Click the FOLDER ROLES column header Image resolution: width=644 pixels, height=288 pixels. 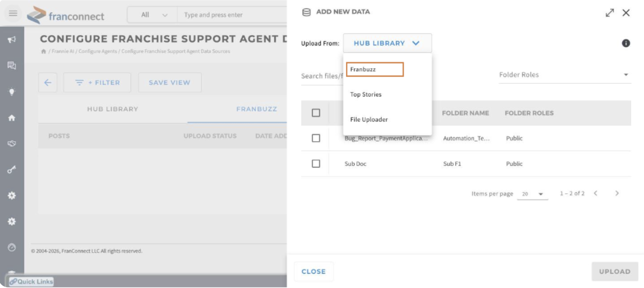pyautogui.click(x=529, y=113)
